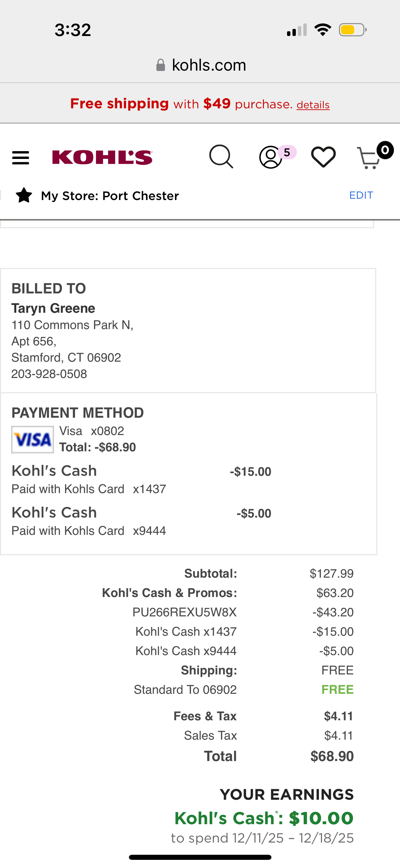
Task: Open the hamburger navigation menu
Action: coord(20,158)
